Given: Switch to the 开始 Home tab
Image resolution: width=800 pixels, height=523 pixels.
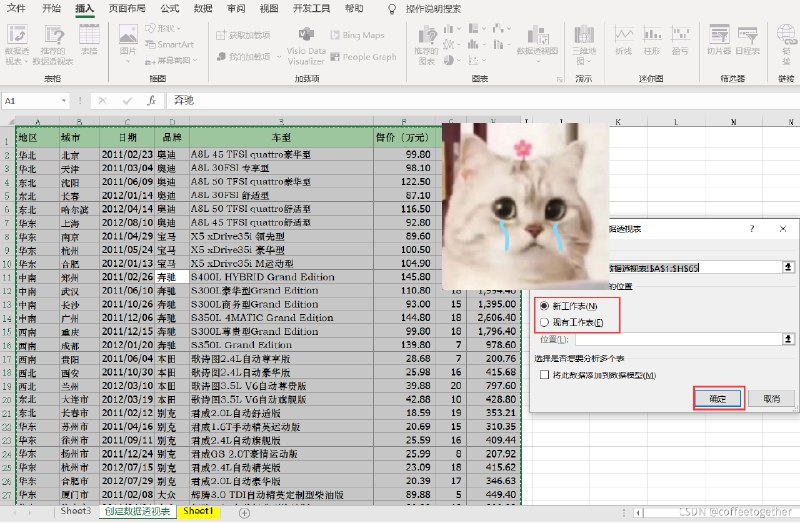Looking at the screenshot, I should tap(51, 9).
